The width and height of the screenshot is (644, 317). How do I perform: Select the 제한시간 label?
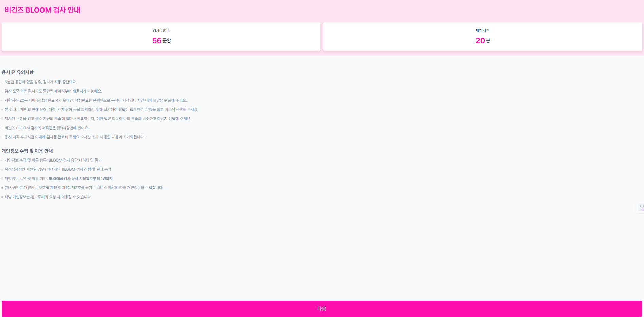pyautogui.click(x=482, y=31)
